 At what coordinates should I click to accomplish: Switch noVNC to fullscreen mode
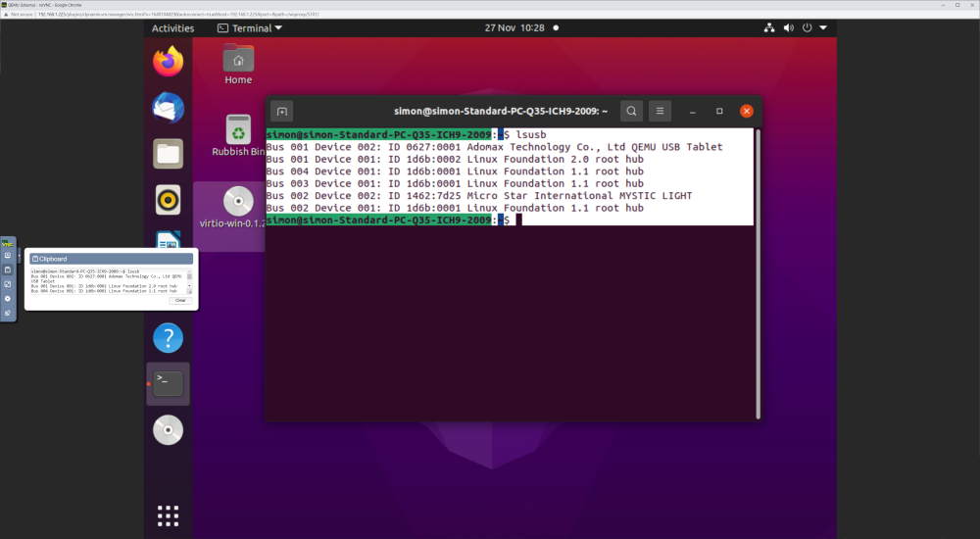[x=8, y=284]
